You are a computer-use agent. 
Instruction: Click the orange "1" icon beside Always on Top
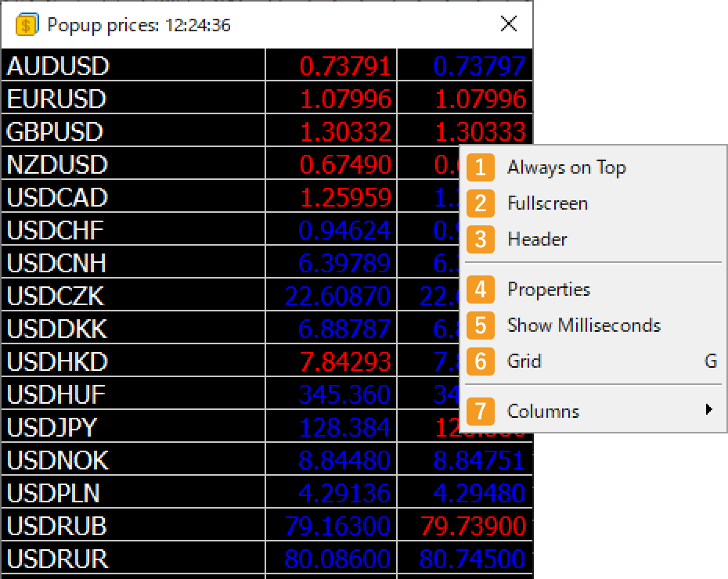pos(480,167)
